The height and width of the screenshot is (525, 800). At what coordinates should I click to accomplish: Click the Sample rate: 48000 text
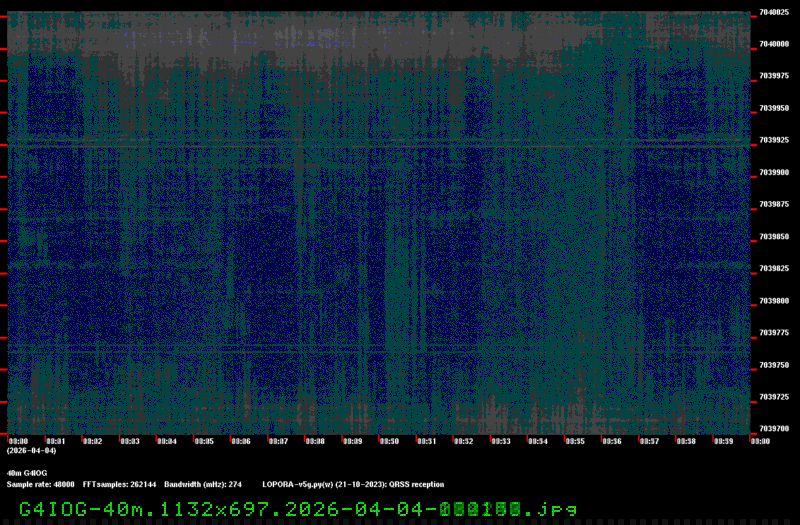(x=40, y=484)
